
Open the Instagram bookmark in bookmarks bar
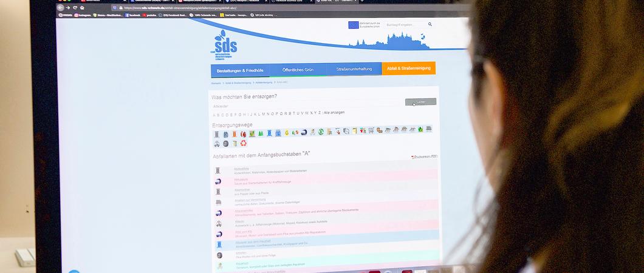click(x=83, y=15)
